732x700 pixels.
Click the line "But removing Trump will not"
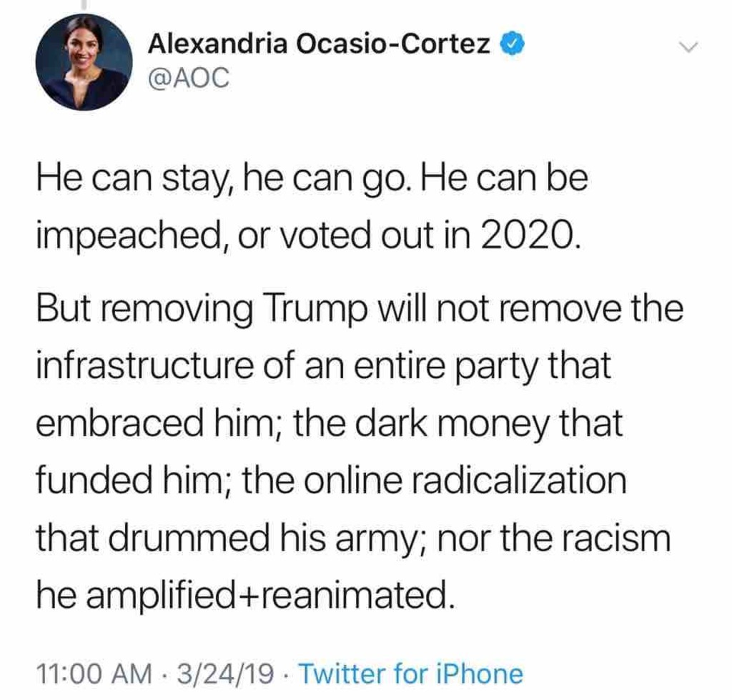359,311
